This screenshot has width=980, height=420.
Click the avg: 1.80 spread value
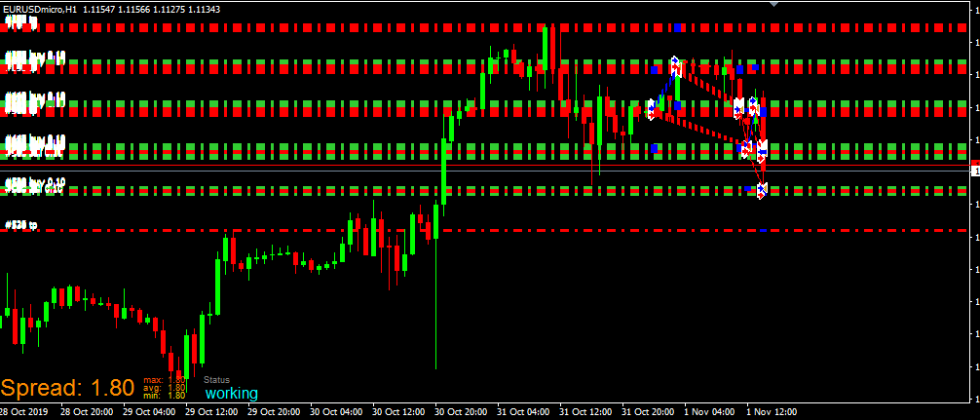coord(164,388)
